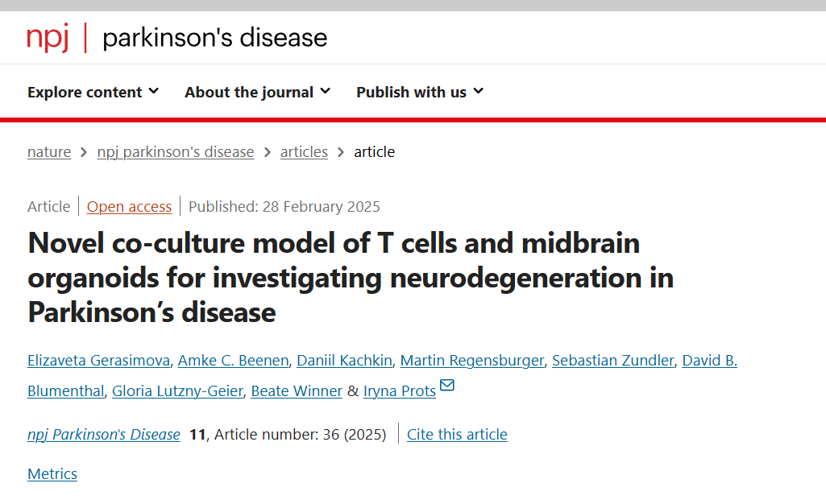826x504 pixels.
Task: Open Beate Winner author info
Action: pos(297,391)
